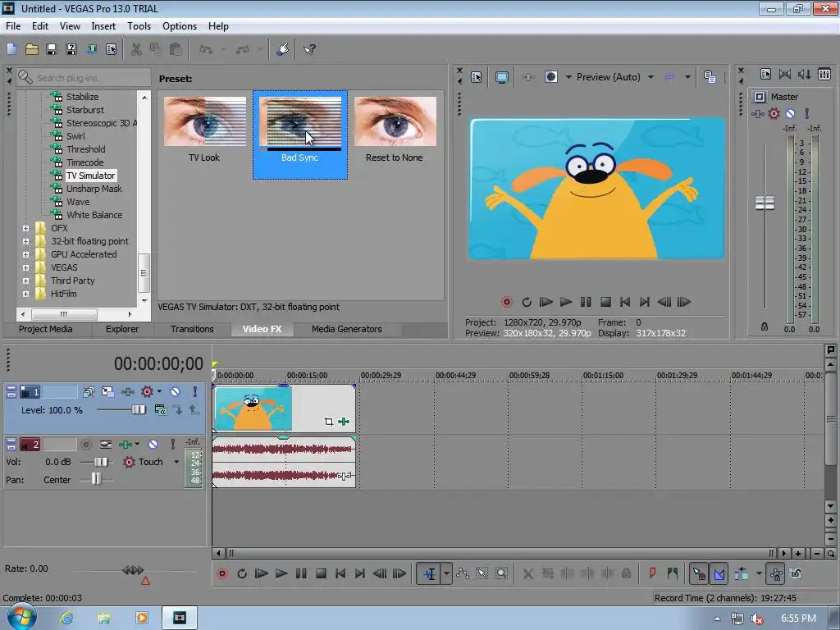The image size is (840, 630).
Task: Open the Overlays grid dropdown arrow
Action: click(687, 77)
